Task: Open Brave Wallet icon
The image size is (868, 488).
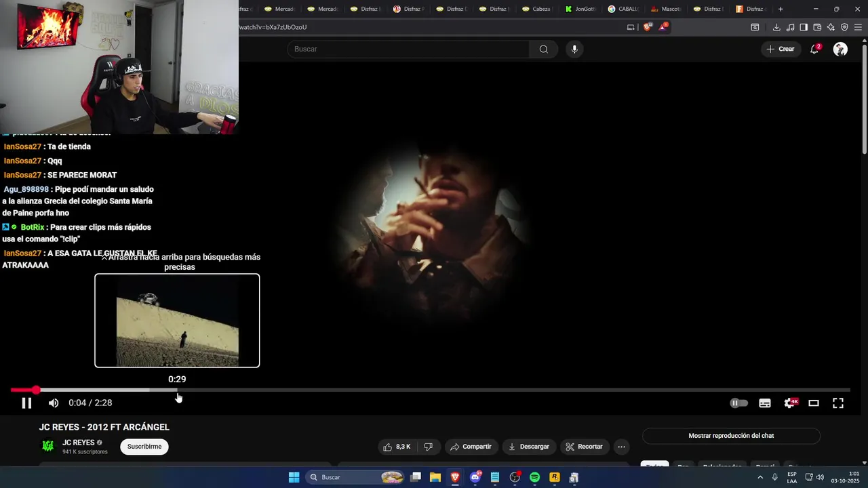Action: [x=817, y=27]
